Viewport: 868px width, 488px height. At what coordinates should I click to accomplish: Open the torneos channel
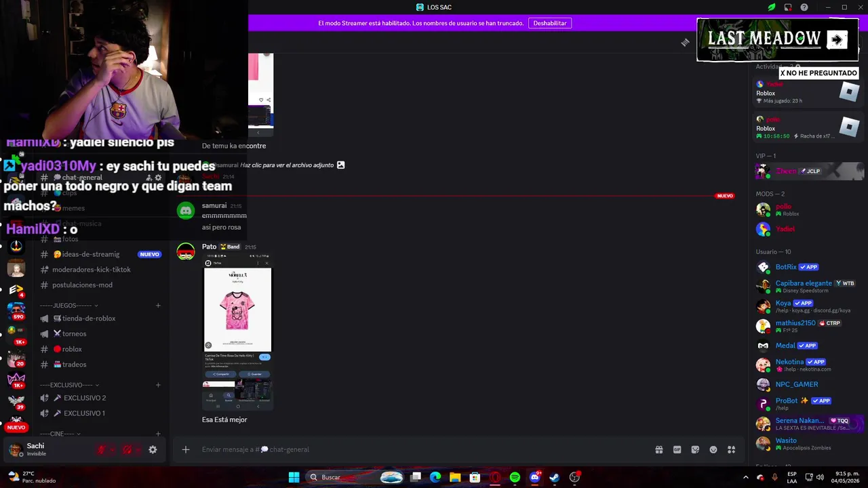tap(102, 333)
